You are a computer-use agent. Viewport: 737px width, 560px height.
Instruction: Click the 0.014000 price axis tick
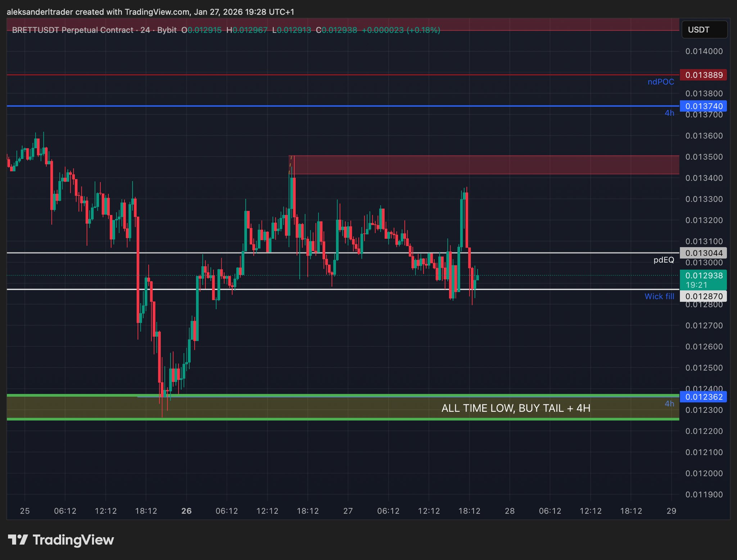click(x=704, y=51)
